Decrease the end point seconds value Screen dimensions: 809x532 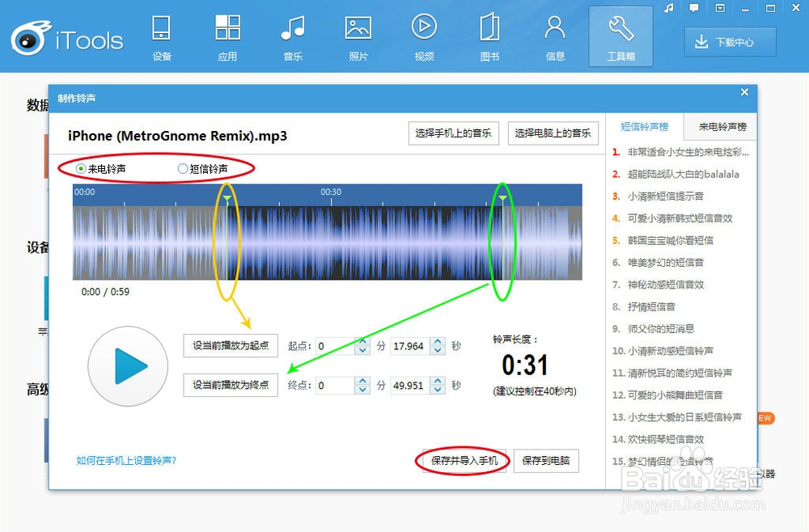[438, 390]
